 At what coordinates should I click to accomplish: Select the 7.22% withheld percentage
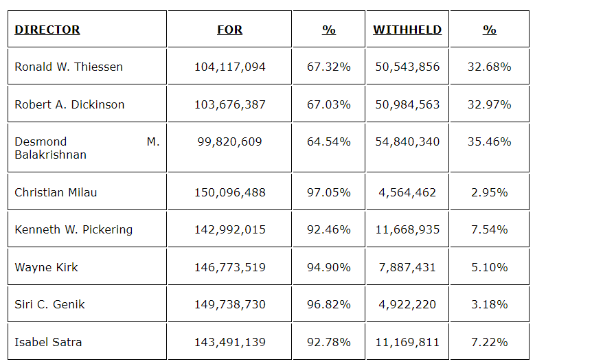click(x=490, y=341)
